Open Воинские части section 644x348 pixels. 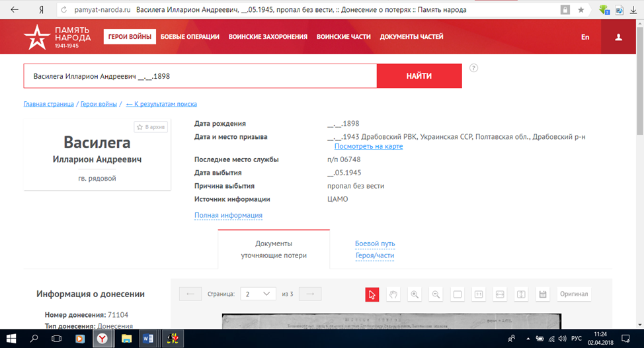[x=343, y=36]
